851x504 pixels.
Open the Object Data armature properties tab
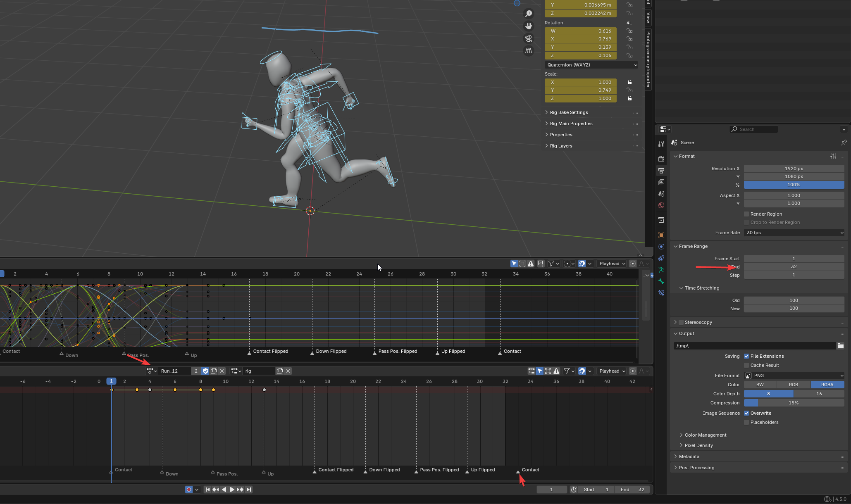(x=661, y=270)
